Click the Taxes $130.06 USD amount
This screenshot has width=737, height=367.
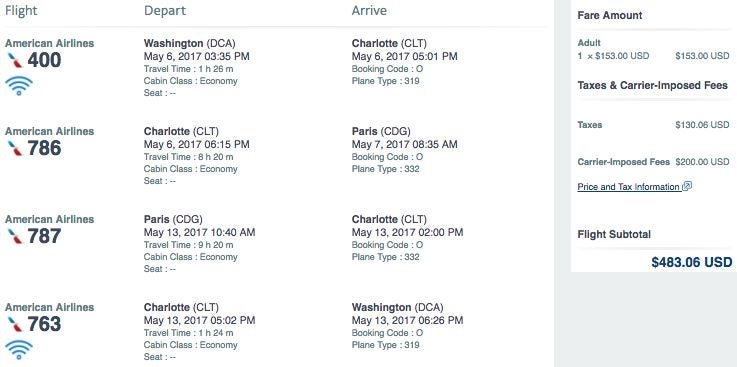(702, 125)
